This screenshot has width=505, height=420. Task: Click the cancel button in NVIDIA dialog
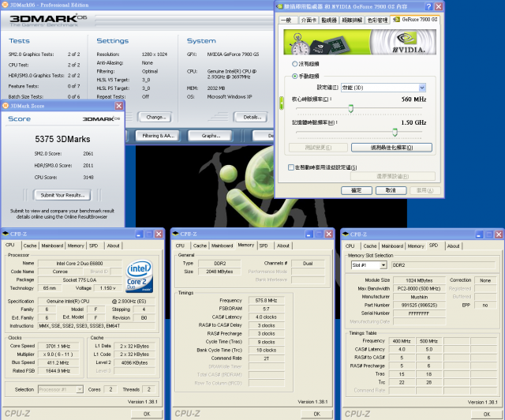coord(391,190)
